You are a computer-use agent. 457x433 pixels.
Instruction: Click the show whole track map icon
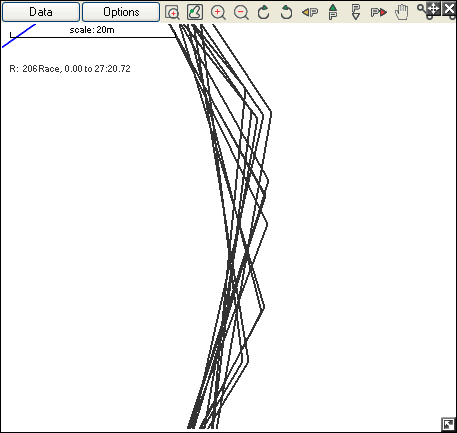click(x=195, y=12)
